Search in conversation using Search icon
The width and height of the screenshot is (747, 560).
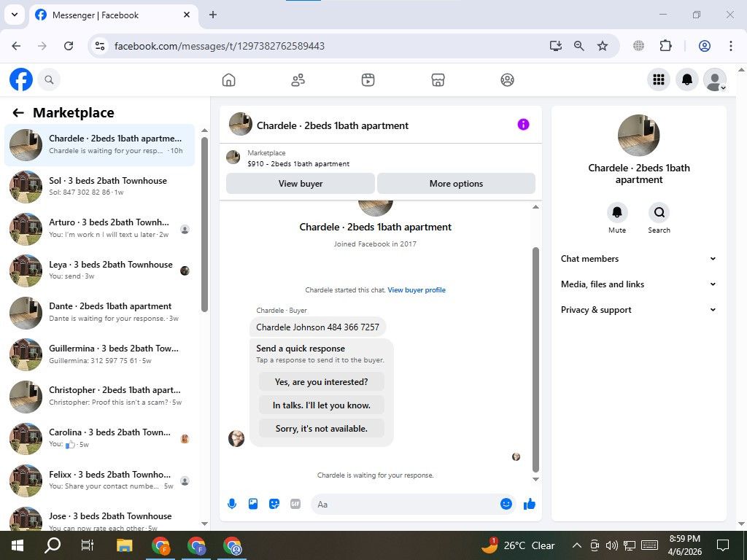(659, 212)
